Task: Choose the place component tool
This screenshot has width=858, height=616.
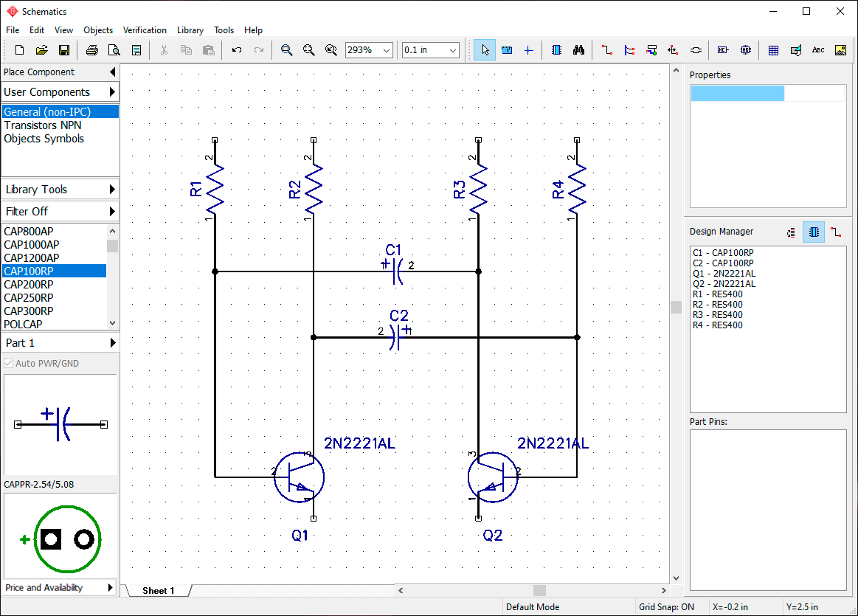Action: coord(556,49)
